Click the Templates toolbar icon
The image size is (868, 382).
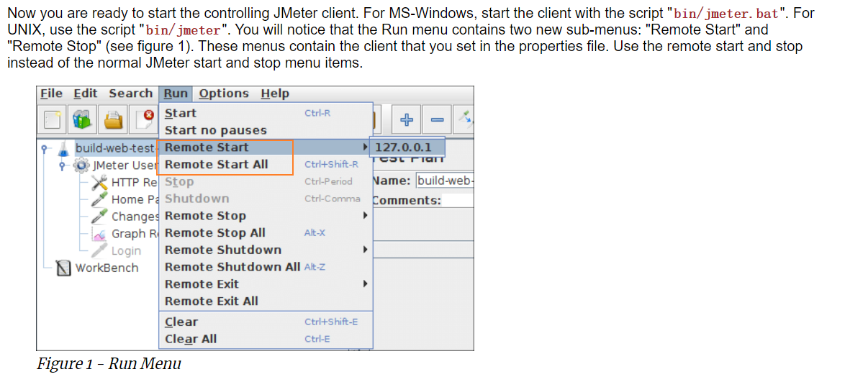(x=83, y=120)
